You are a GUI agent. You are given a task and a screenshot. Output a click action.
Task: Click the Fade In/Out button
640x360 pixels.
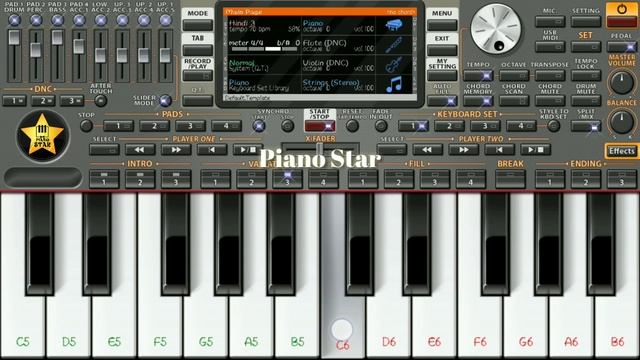click(x=381, y=126)
